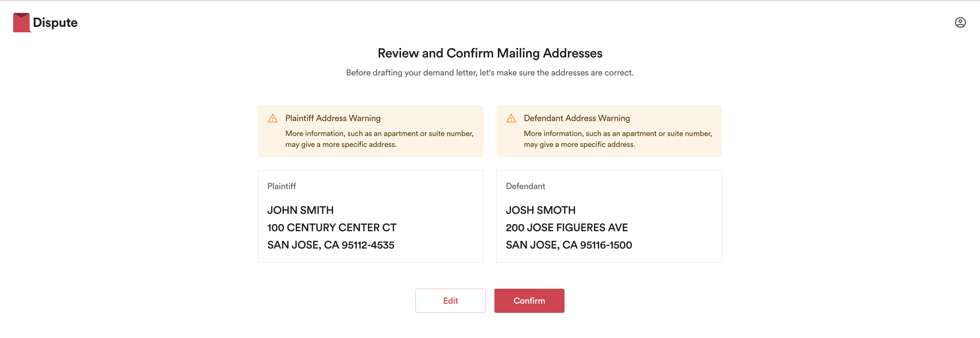This screenshot has width=980, height=338.
Task: Click the Defendant warning message text
Action: [x=618, y=139]
